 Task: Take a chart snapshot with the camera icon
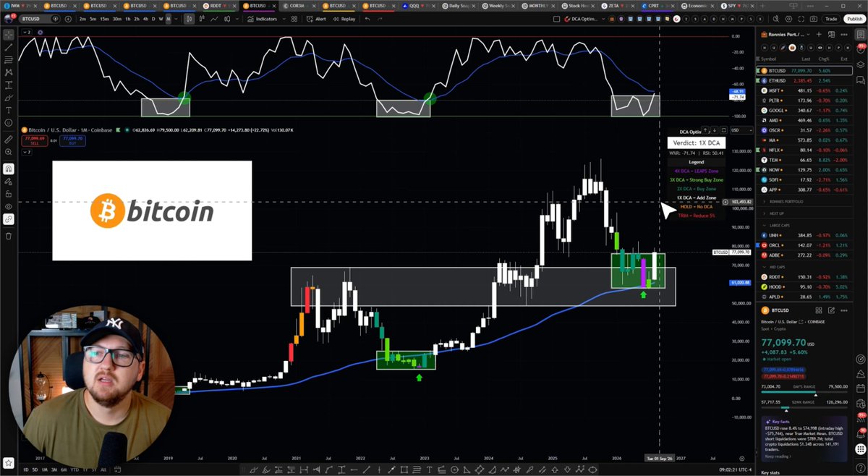click(814, 19)
